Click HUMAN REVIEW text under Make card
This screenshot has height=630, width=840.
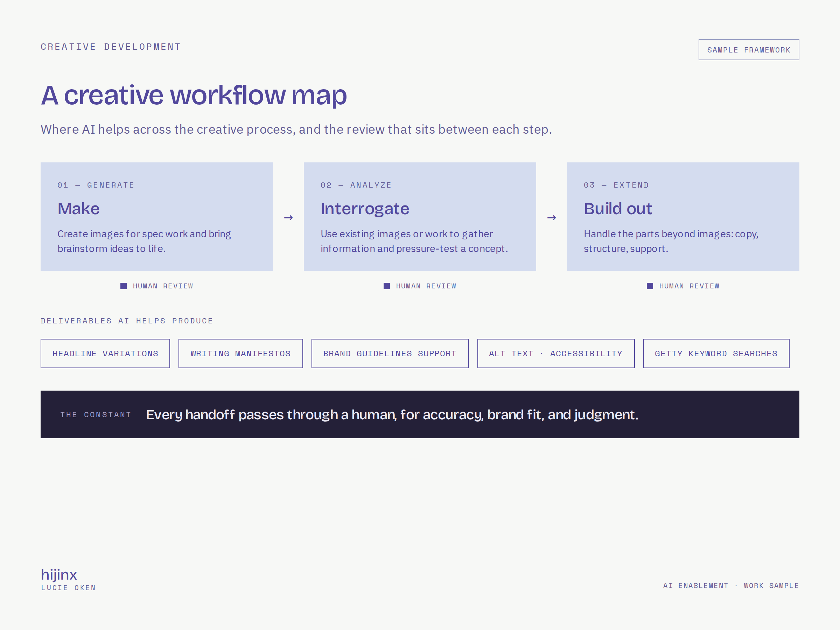pyautogui.click(x=162, y=286)
